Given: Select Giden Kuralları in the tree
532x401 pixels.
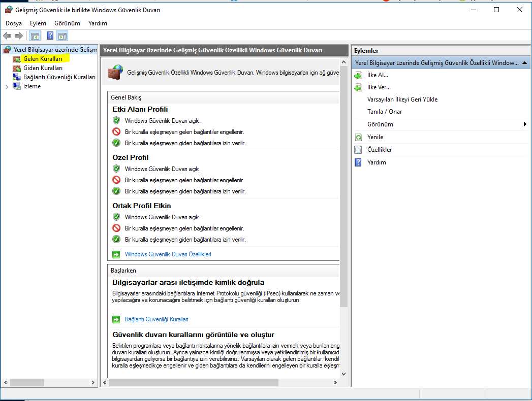Looking at the screenshot, I should pos(43,68).
